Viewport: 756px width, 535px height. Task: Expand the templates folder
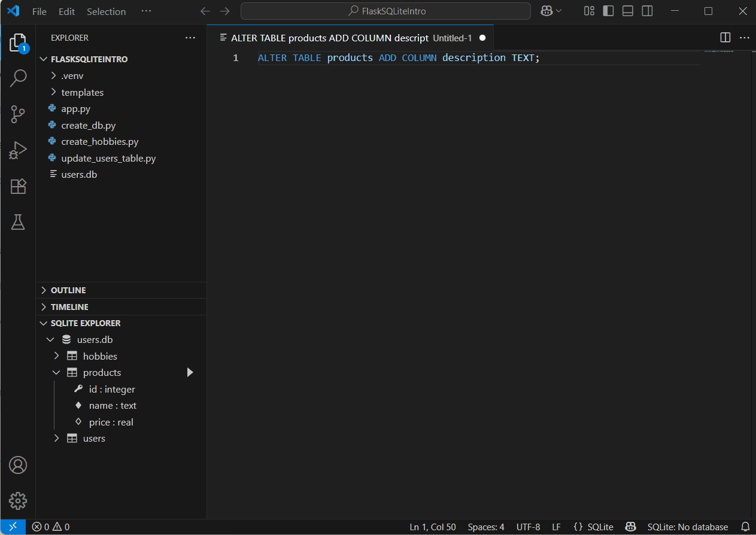[x=82, y=92]
